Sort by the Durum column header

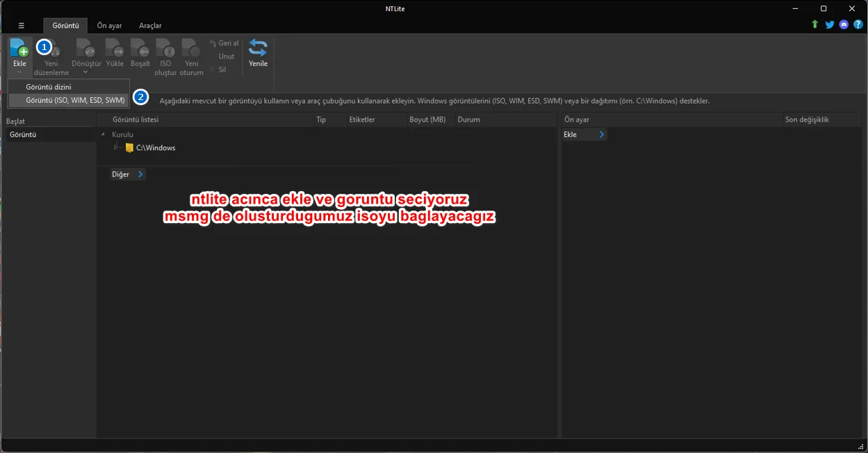pyautogui.click(x=506, y=120)
